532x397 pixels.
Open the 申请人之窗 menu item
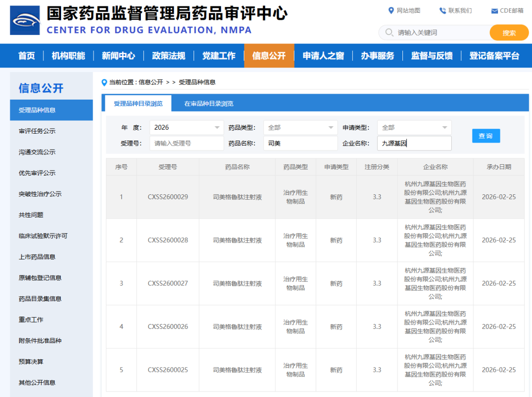point(323,56)
